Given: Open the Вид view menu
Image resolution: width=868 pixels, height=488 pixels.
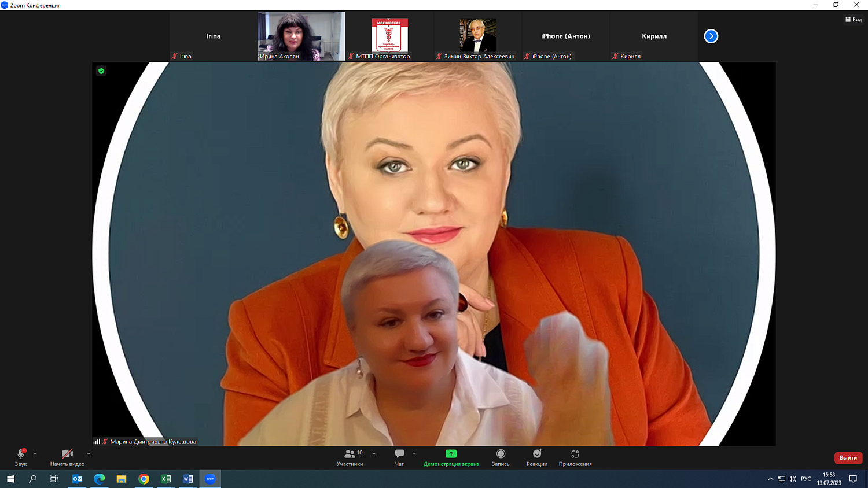Looking at the screenshot, I should click(854, 20).
